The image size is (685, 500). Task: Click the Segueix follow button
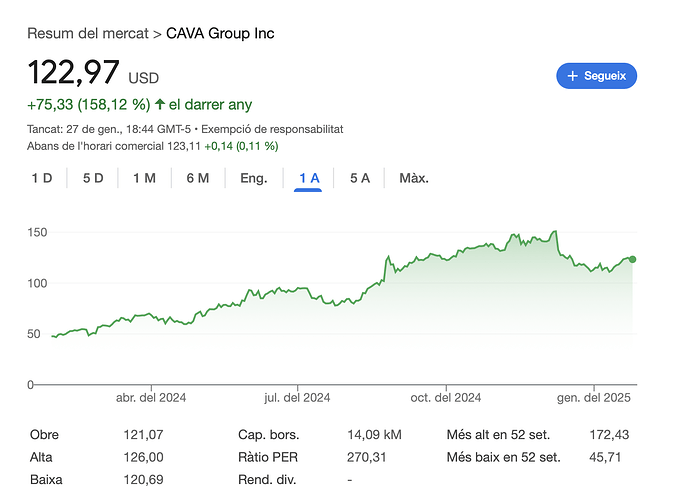click(x=596, y=76)
